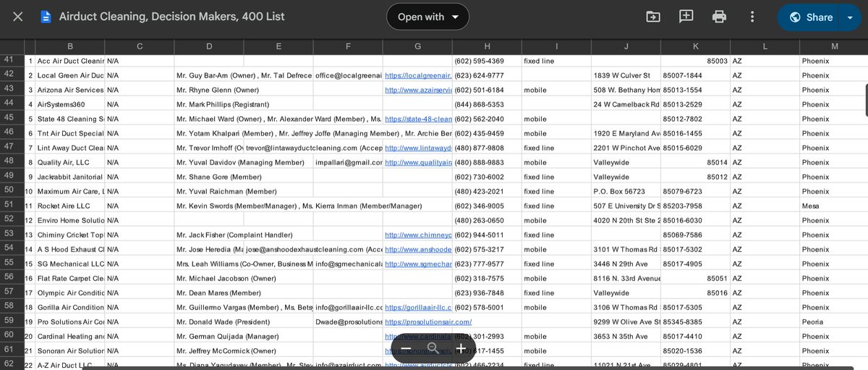
Task: Open the gorillaair-llc website link
Action: (x=418, y=307)
